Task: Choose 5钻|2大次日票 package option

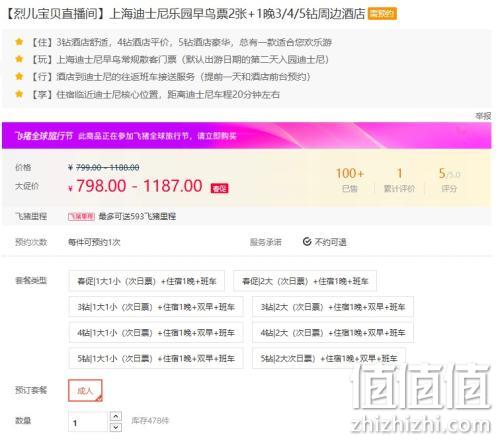Action: pos(329,358)
